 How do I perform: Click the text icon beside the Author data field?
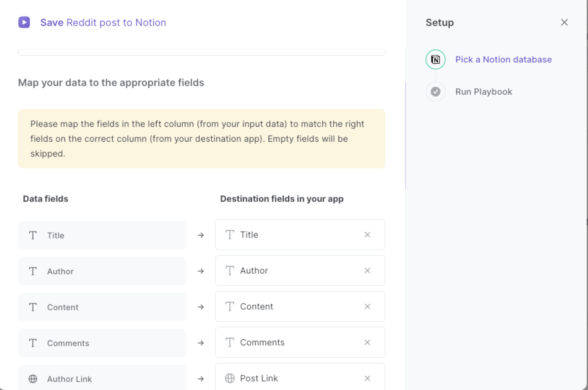[x=33, y=271]
